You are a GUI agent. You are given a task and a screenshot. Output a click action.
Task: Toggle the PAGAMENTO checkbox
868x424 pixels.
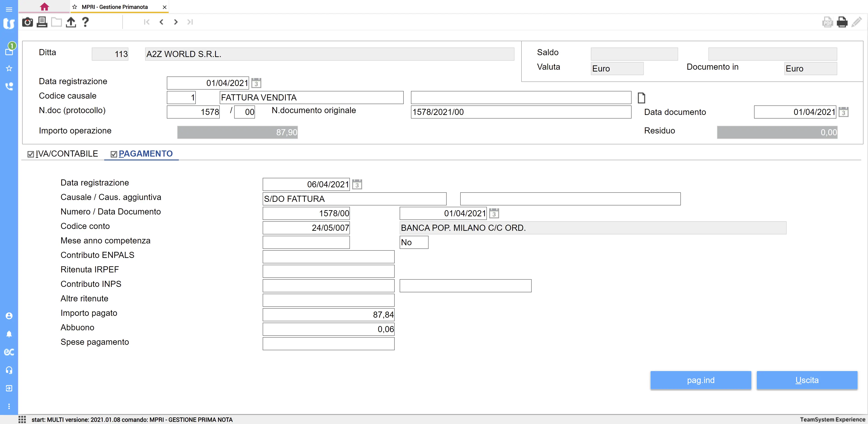[114, 154]
